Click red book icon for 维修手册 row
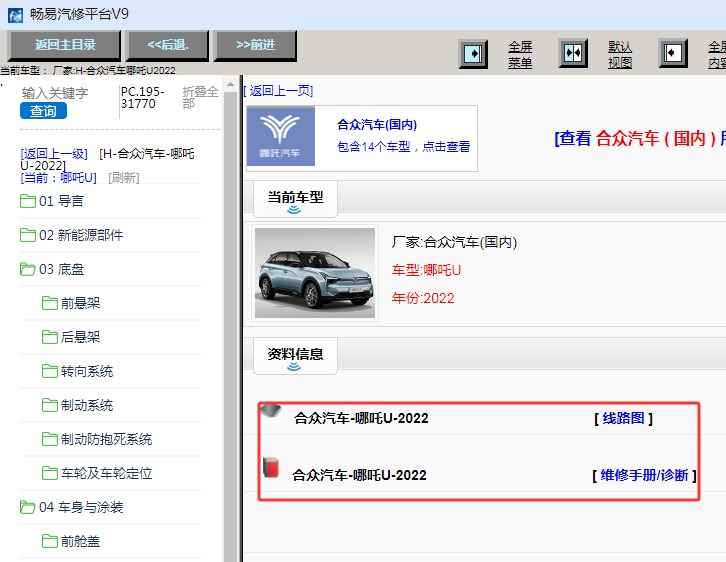The height and width of the screenshot is (562, 726). tap(271, 468)
